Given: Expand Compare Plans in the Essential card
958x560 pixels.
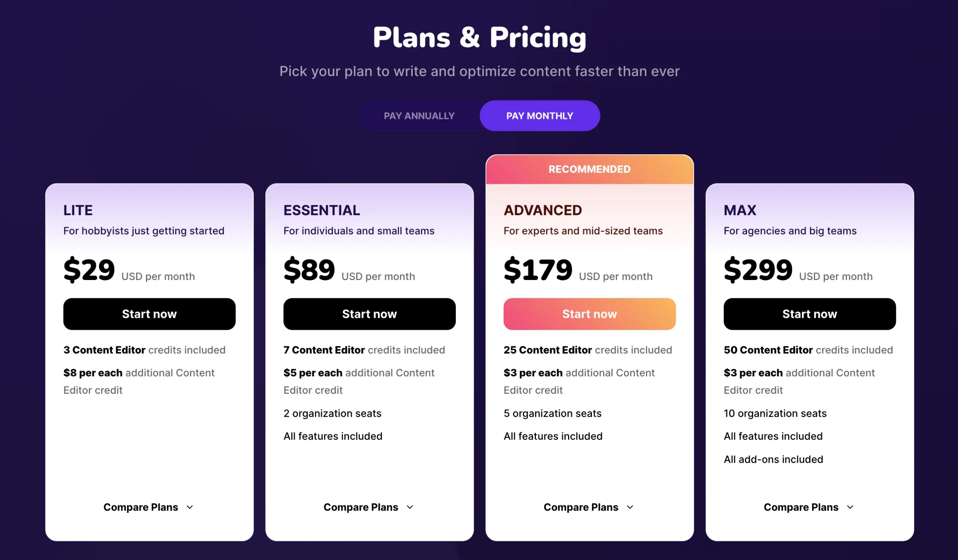Looking at the screenshot, I should [x=361, y=507].
